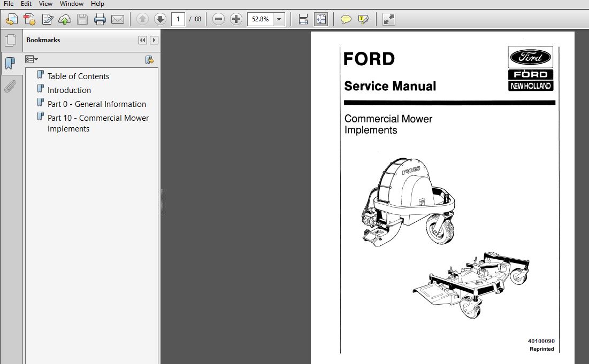Zoom in with the plus button

[x=236, y=19]
